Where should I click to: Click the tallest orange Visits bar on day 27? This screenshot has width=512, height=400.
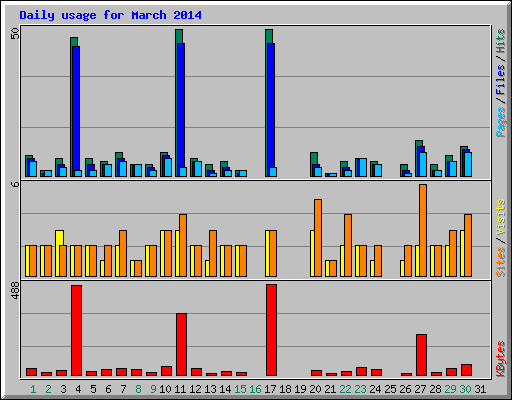click(423, 230)
